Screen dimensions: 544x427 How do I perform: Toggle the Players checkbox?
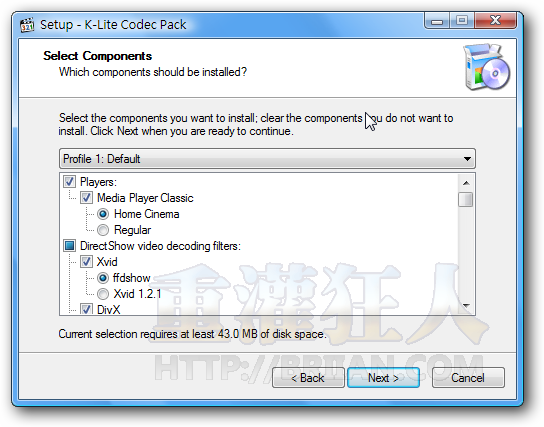pos(69,182)
